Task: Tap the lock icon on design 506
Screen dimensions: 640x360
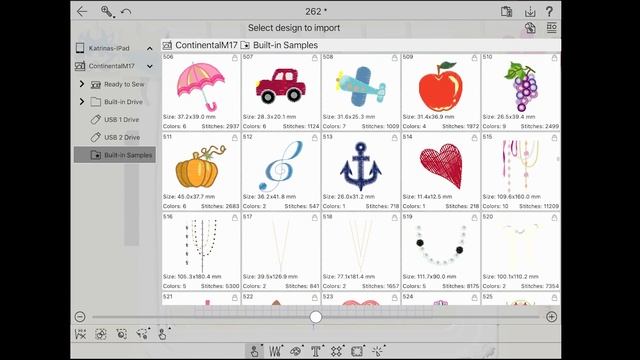Action: click(x=235, y=58)
